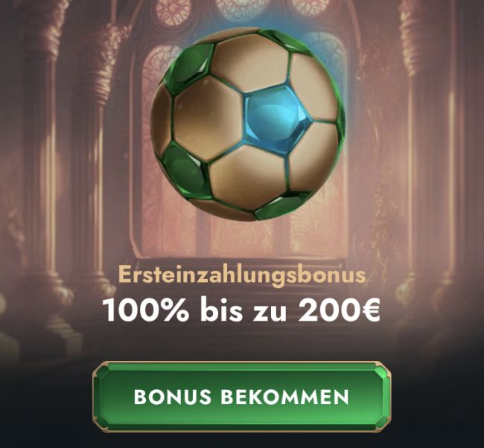Click the '100% bis zu 200€' offer text
Image resolution: width=484 pixels, height=448 pixels.
(241, 310)
